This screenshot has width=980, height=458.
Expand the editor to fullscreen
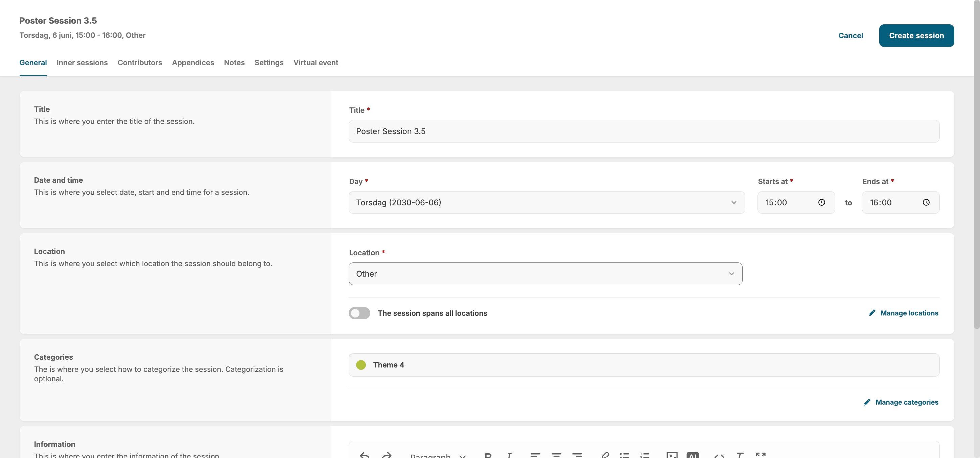(761, 455)
